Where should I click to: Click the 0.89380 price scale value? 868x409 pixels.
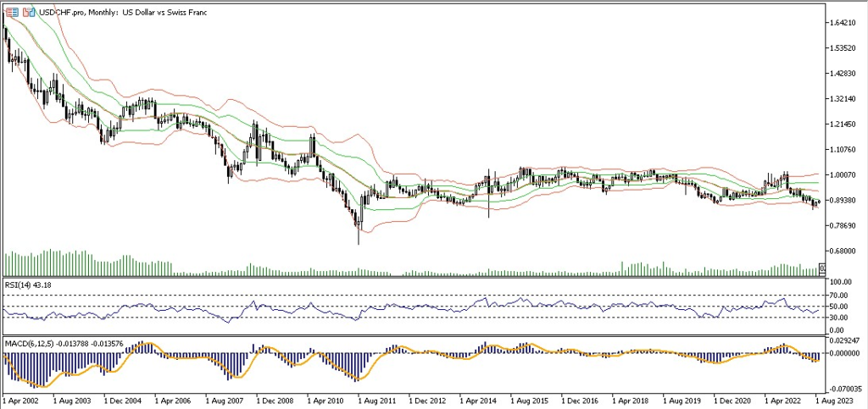coord(843,200)
